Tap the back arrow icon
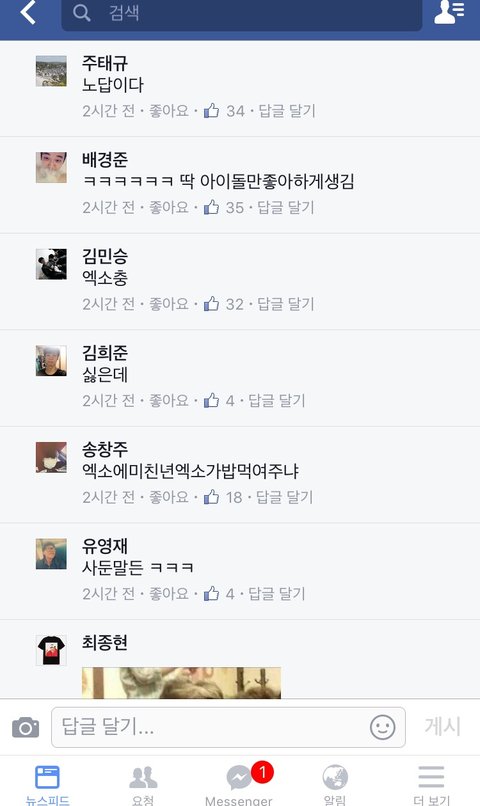Viewport: 480px width, 806px height. (x=28, y=12)
